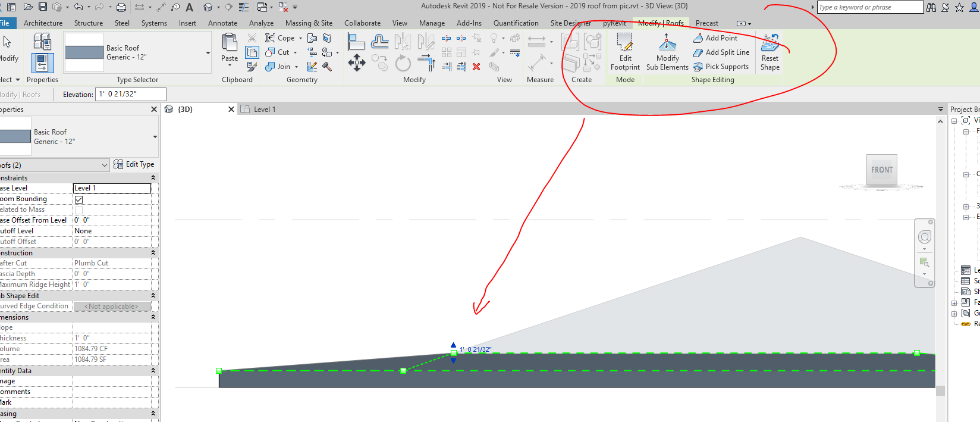Viewport: 980px width, 422px height.
Task: Click the FRONT face of ViewCube
Action: click(882, 170)
